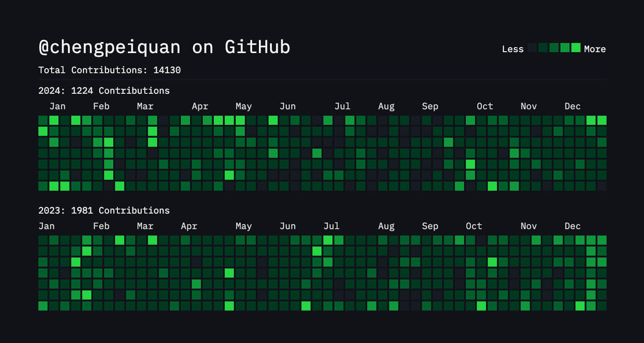Click the Feb label in the 2024 chart
Viewport: 644px width, 343px height.
click(101, 106)
